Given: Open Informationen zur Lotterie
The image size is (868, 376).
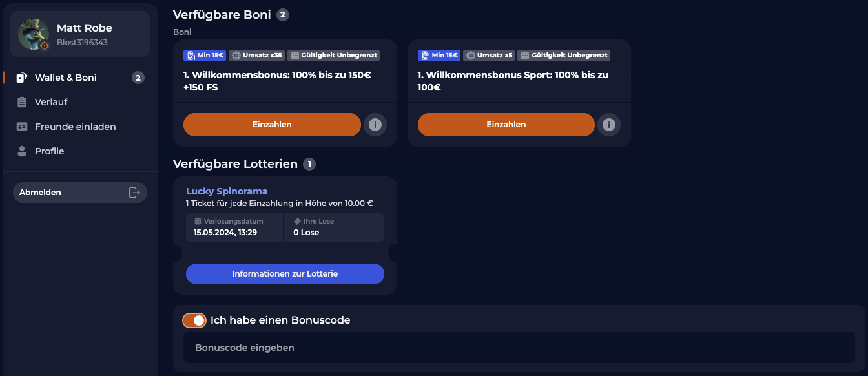Looking at the screenshot, I should (x=285, y=273).
